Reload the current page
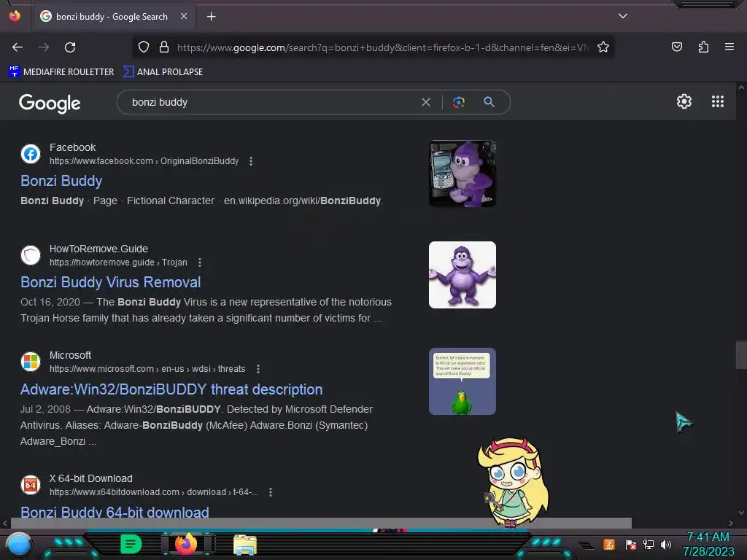747x560 pixels. point(70,47)
